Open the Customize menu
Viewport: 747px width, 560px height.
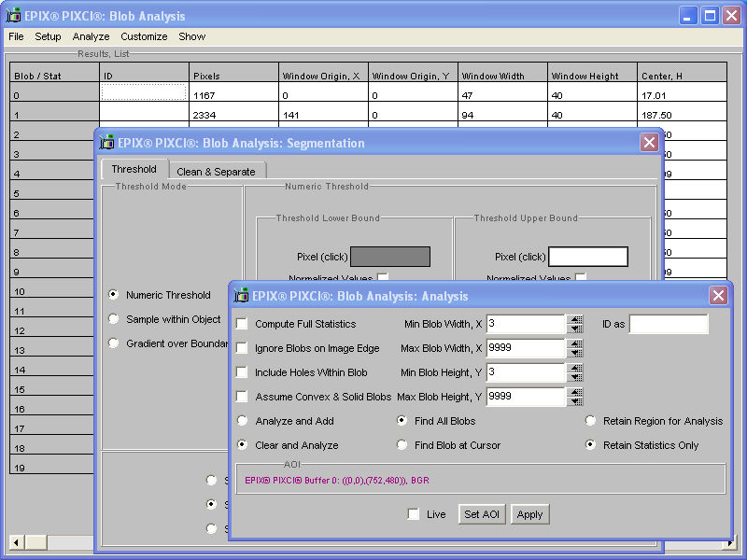click(x=144, y=36)
